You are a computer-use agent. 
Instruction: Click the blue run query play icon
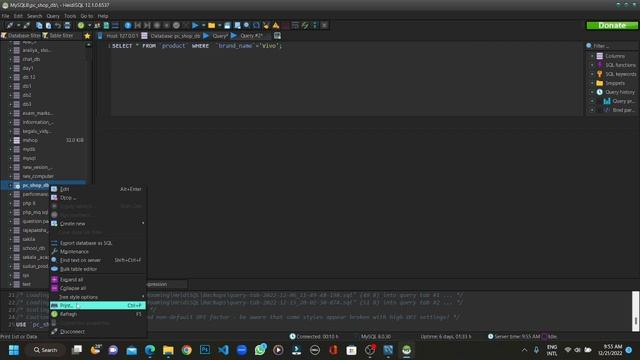pyautogui.click(x=195, y=25)
